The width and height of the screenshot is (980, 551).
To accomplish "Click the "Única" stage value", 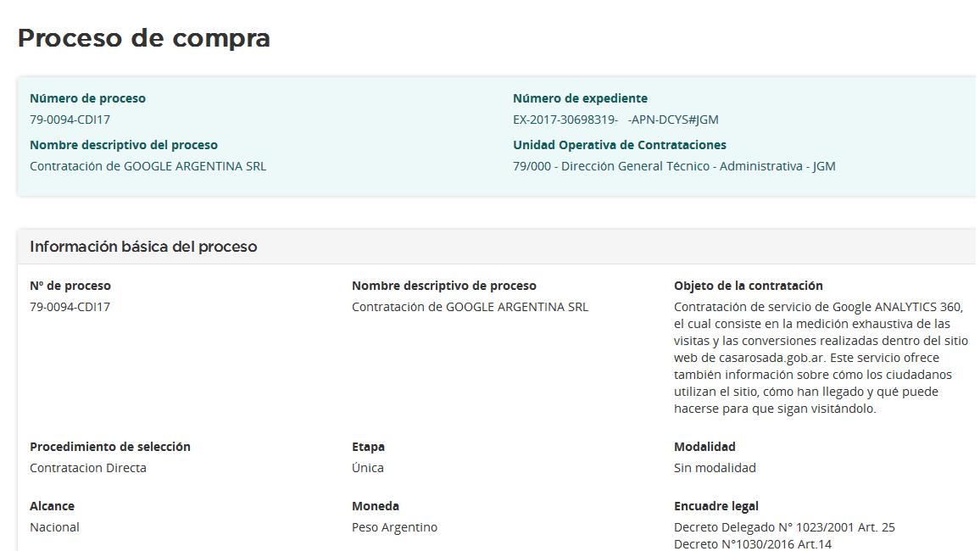I will [368, 468].
